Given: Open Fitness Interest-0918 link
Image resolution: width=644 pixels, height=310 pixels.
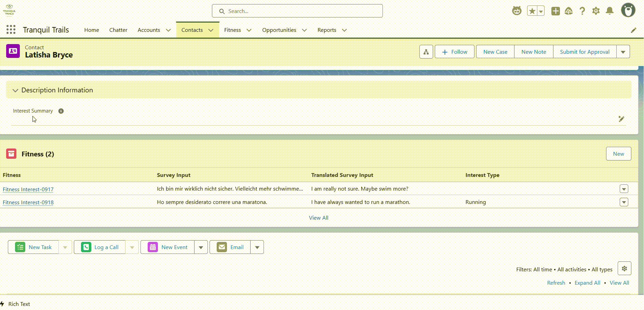Looking at the screenshot, I should (28, 202).
